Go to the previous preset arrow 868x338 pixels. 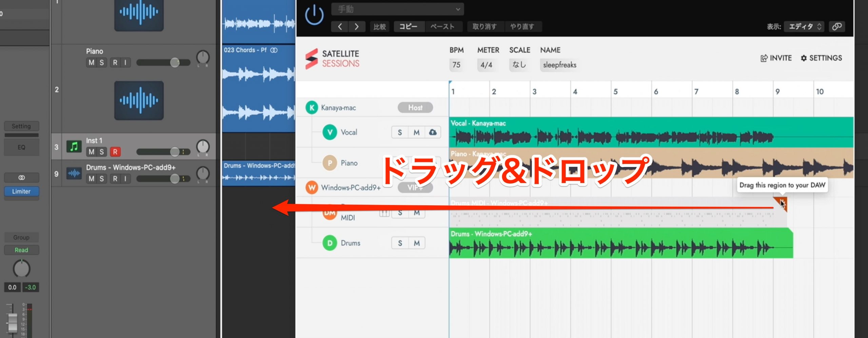(x=340, y=26)
